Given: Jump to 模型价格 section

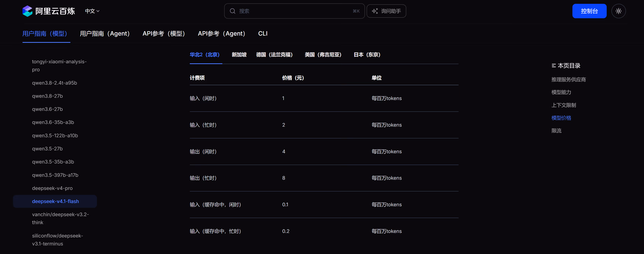Looking at the screenshot, I should pos(561,118).
